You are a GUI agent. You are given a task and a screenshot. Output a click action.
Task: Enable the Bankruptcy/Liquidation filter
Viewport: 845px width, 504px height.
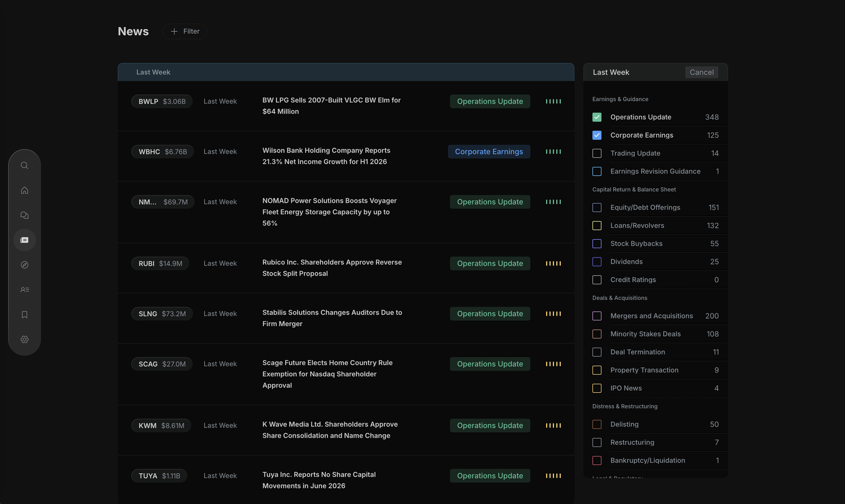tap(597, 461)
